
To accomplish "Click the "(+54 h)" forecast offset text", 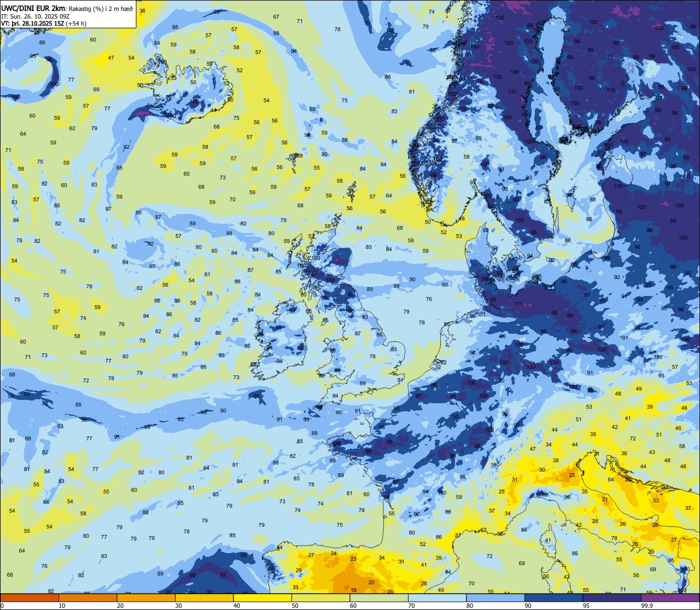I will click(x=76, y=23).
